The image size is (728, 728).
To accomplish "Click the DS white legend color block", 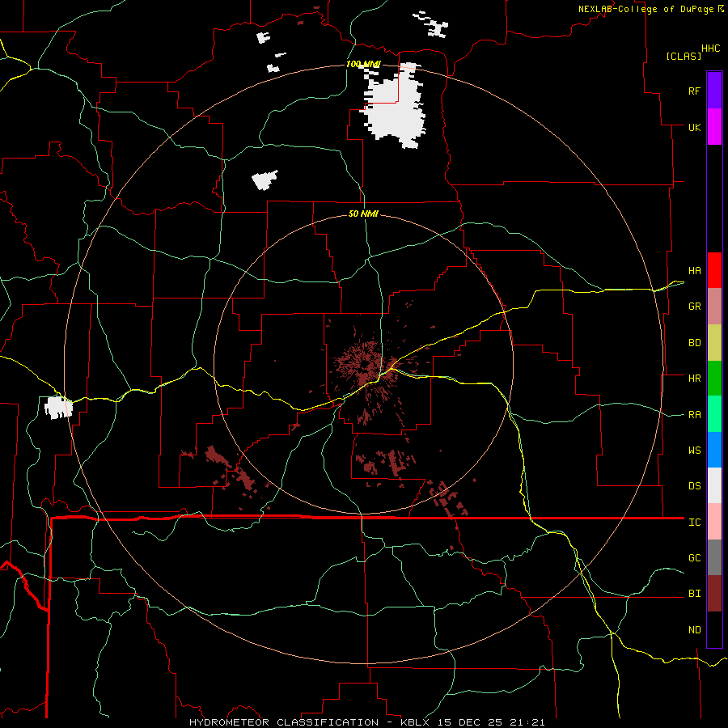I will [x=714, y=485].
